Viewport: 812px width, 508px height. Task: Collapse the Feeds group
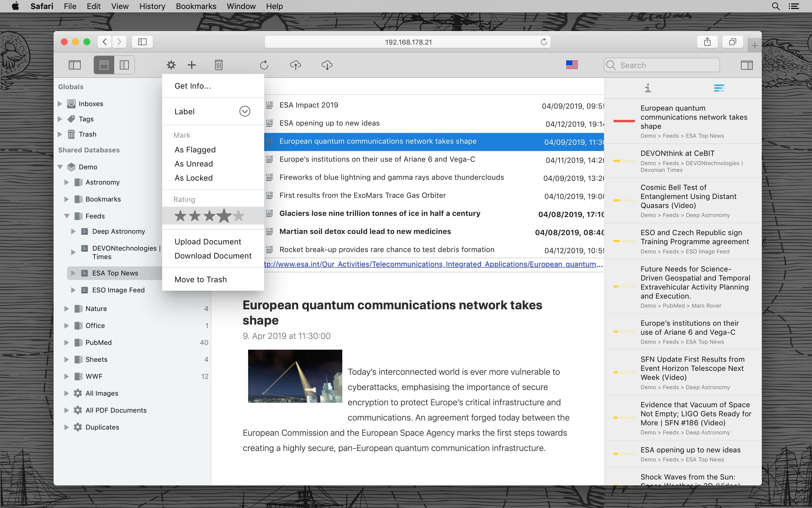(x=67, y=216)
